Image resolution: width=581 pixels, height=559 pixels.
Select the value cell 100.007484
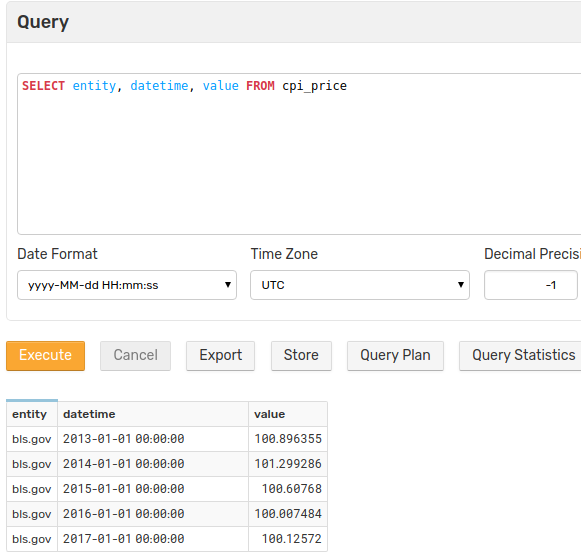pos(288,514)
